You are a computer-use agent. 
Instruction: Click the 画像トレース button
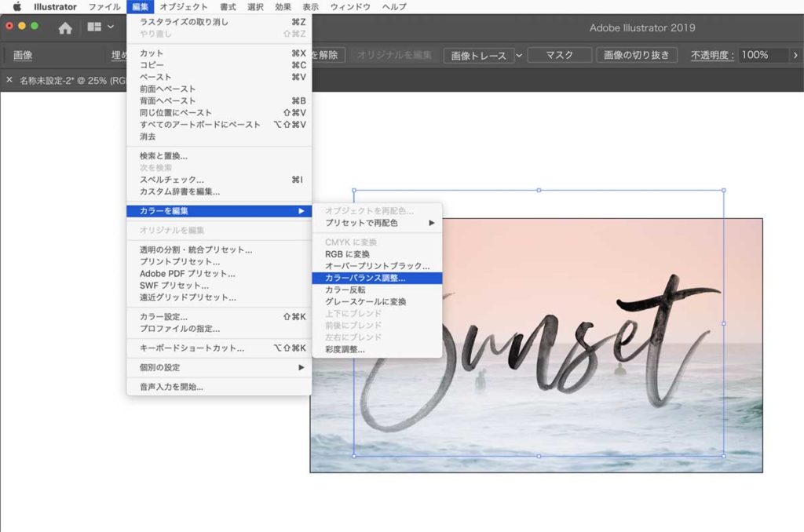pos(477,56)
